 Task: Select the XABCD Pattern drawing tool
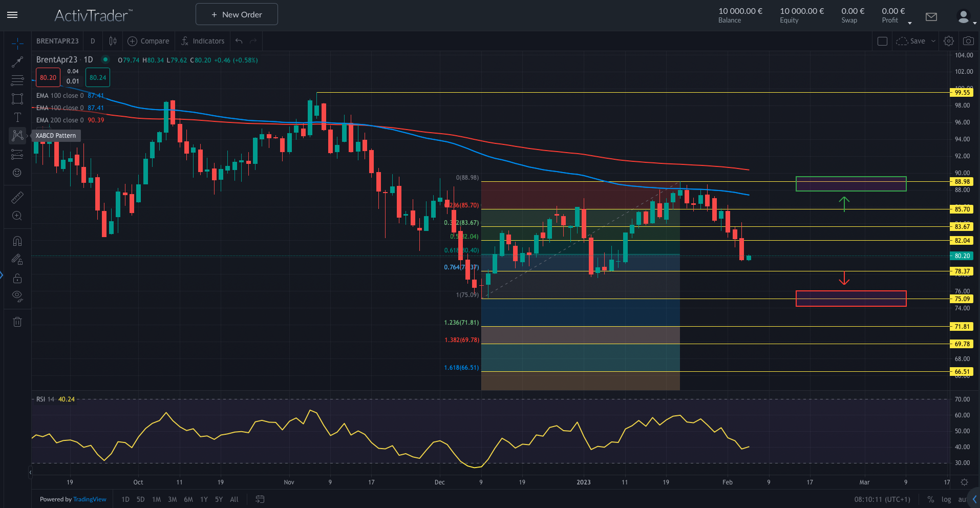(17, 135)
